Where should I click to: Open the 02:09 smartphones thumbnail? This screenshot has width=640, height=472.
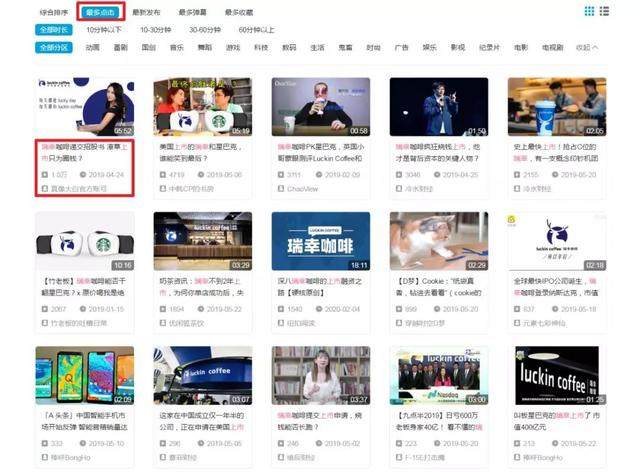tap(85, 375)
